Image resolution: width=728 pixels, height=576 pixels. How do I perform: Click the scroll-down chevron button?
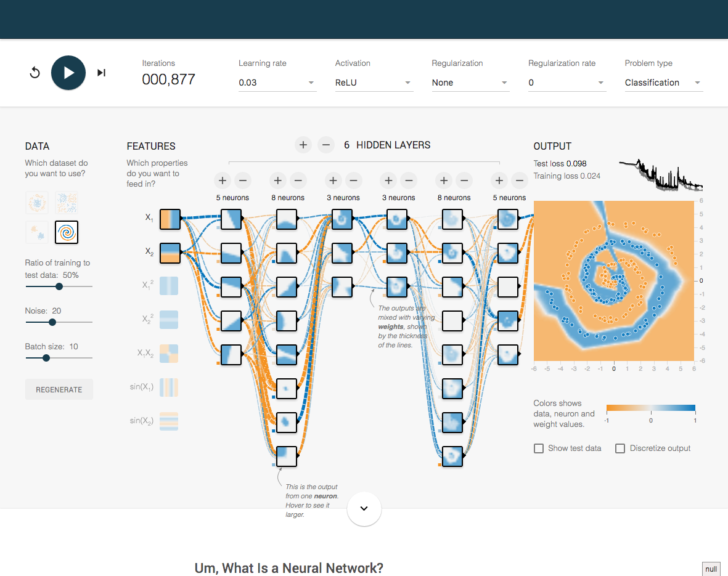pyautogui.click(x=364, y=509)
